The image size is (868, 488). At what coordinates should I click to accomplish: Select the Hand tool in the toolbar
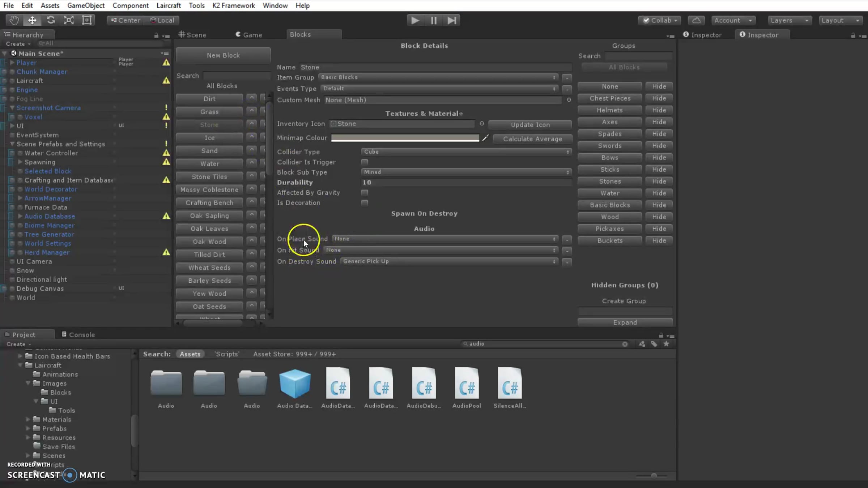[x=14, y=20]
